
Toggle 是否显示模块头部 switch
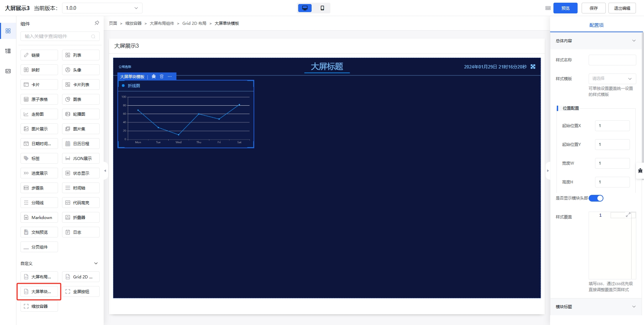tap(596, 198)
